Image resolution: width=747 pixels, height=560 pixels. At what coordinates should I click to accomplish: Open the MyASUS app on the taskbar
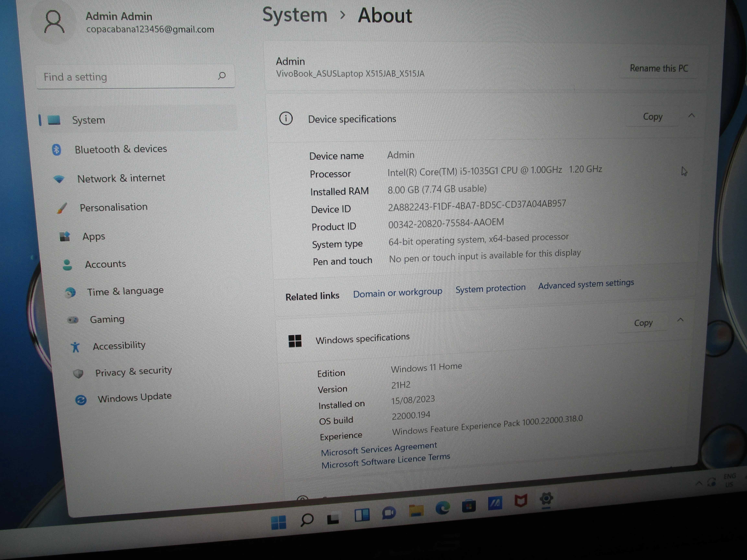(495, 503)
